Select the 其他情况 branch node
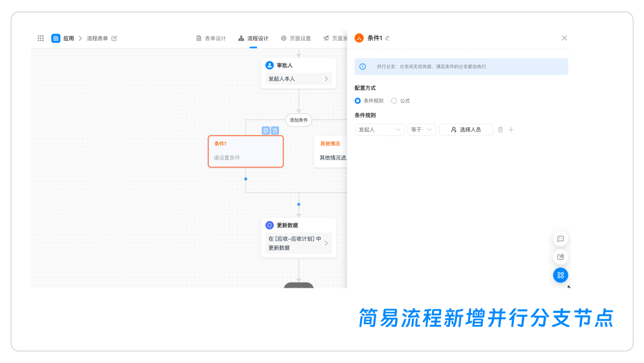This screenshot has width=644, height=363. tap(331, 151)
